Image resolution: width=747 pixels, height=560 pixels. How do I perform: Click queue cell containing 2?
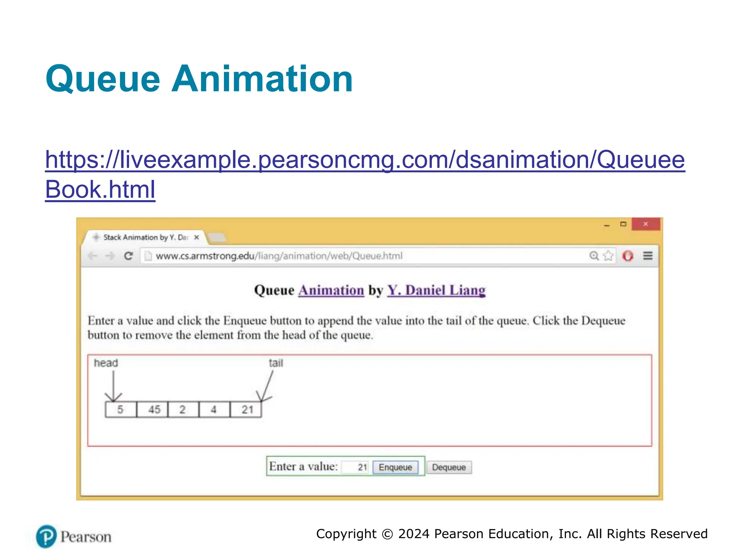[x=183, y=409]
